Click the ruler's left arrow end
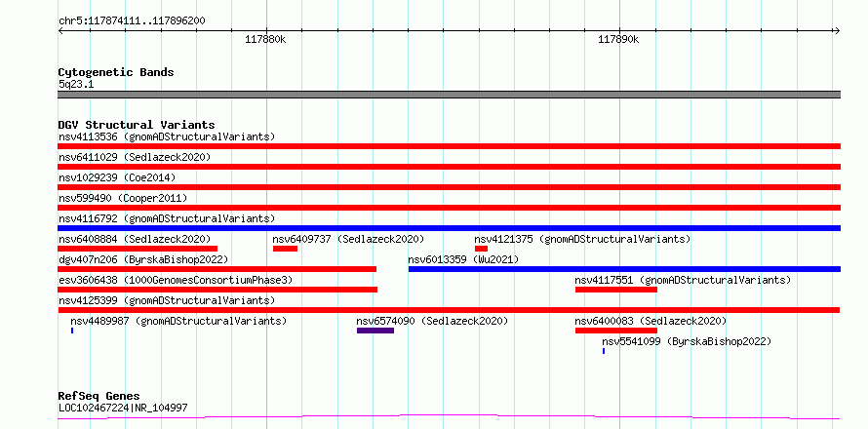Image resolution: width=868 pixels, height=429 pixels. pyautogui.click(x=60, y=31)
